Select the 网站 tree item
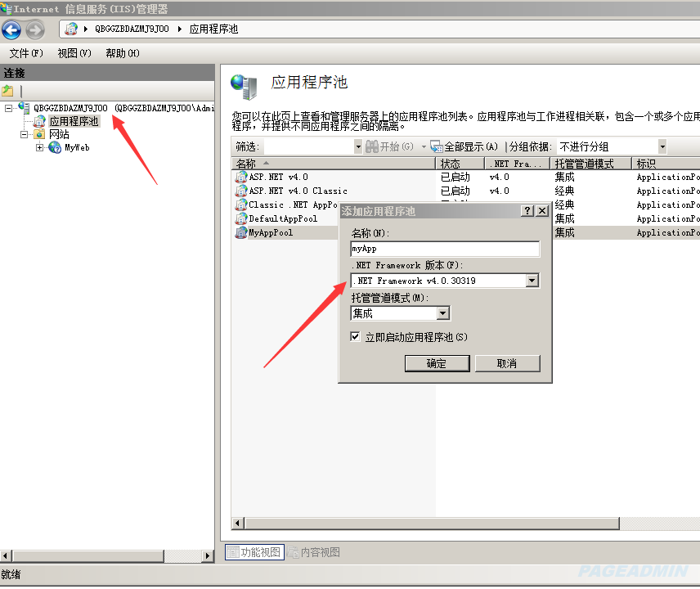 (x=59, y=134)
